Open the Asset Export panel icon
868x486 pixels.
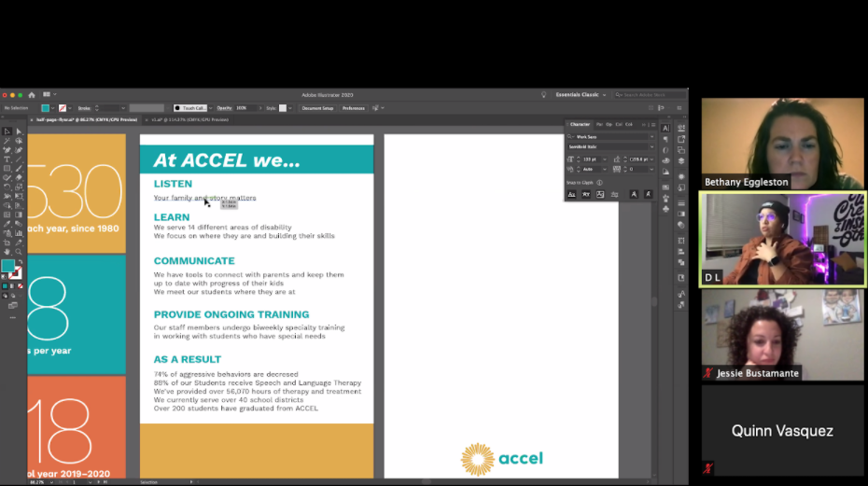[x=681, y=139]
